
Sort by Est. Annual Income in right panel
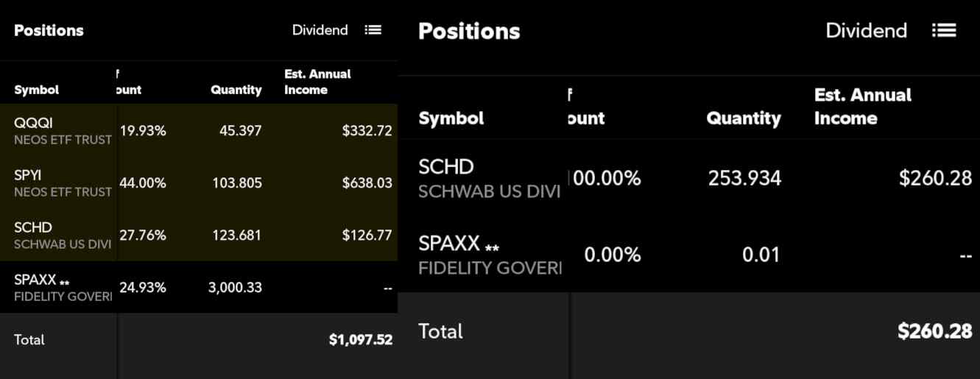click(x=862, y=107)
